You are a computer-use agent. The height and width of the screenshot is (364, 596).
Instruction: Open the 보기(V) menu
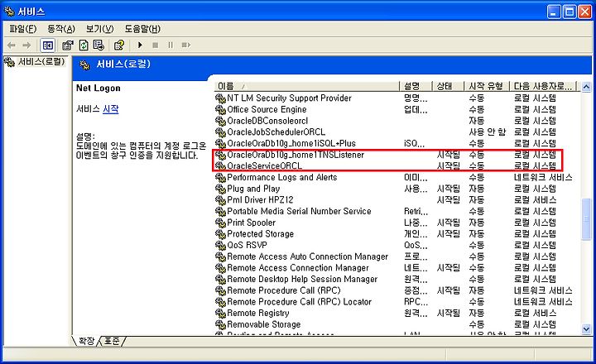click(x=99, y=29)
